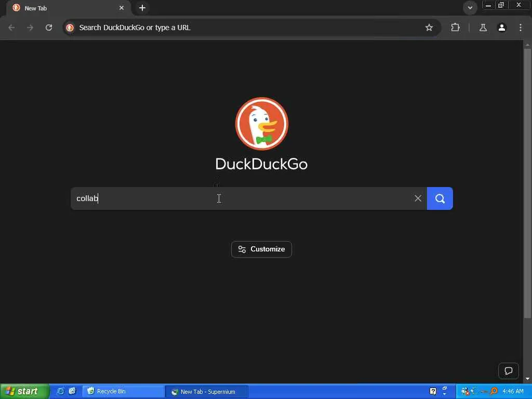Open a new tab with the plus button
The image size is (532, 399).
(142, 8)
